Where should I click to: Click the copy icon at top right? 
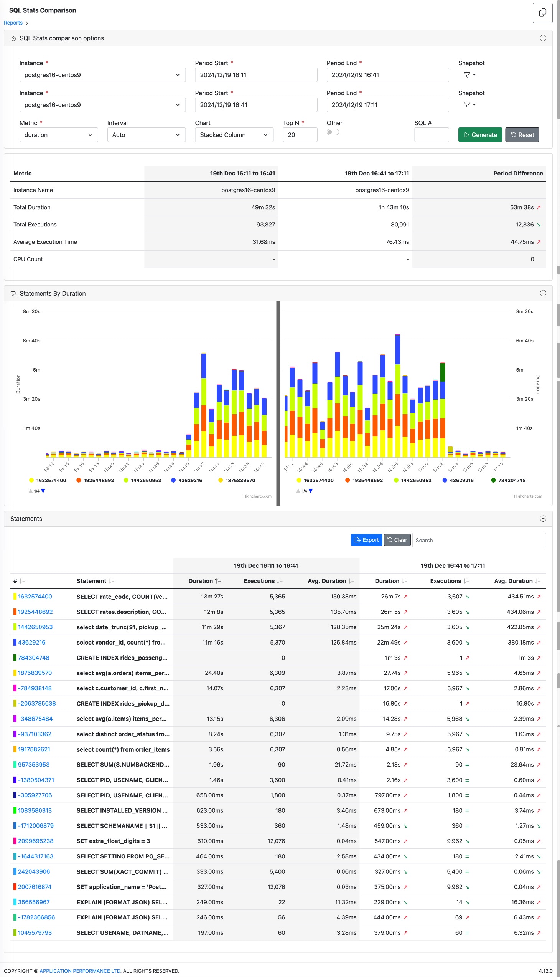pos(542,13)
